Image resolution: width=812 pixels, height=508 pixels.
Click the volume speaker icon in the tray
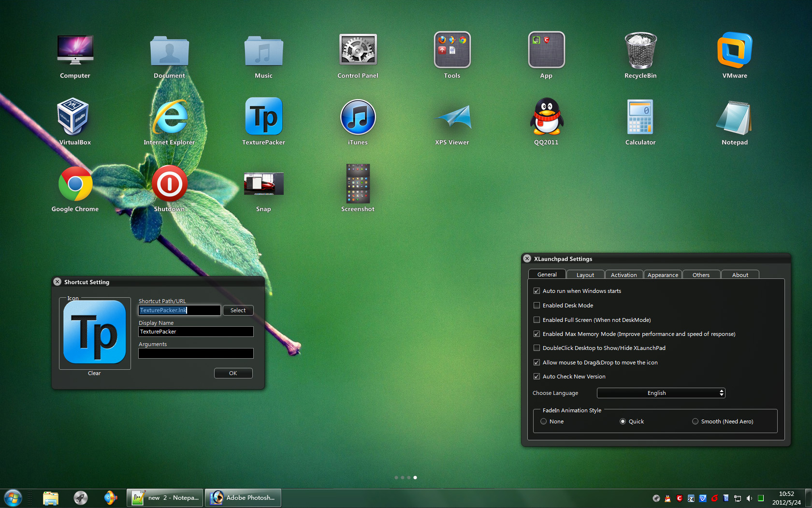[750, 498]
